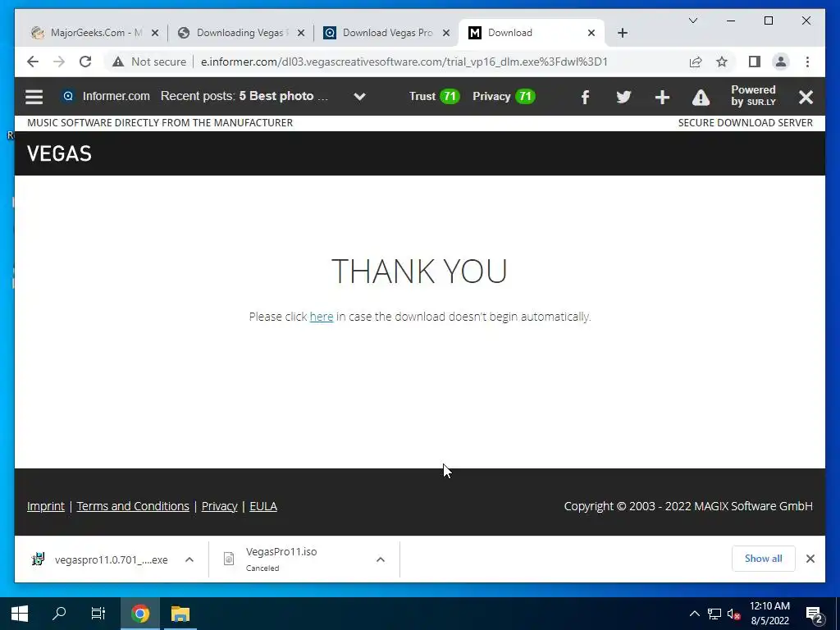
Task: Share on Twitter icon
Action: coord(623,97)
